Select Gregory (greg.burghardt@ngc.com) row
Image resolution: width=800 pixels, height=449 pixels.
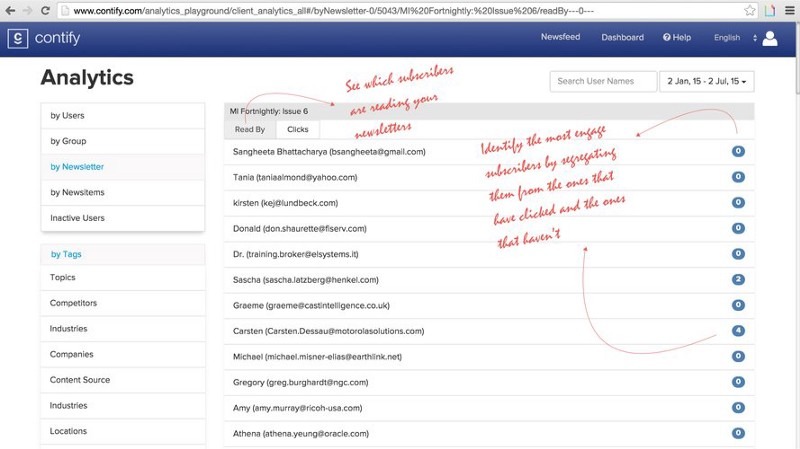(x=489, y=382)
